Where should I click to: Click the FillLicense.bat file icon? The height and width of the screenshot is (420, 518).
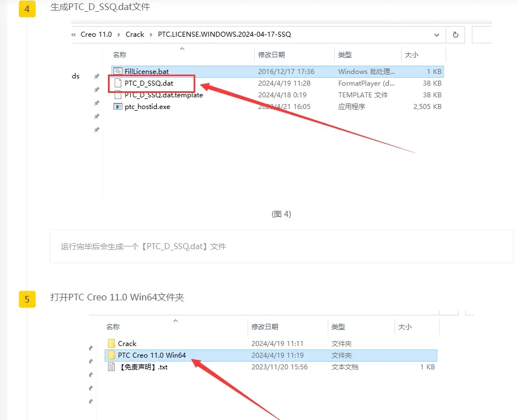coord(118,71)
